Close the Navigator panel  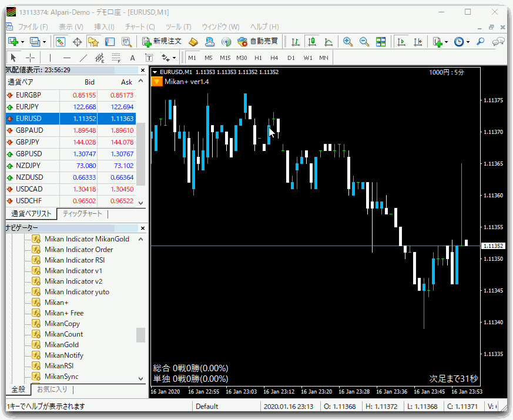click(143, 228)
